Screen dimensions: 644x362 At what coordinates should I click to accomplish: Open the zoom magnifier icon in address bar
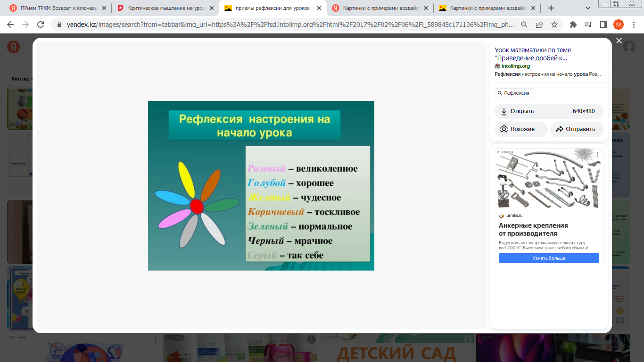[x=524, y=25]
